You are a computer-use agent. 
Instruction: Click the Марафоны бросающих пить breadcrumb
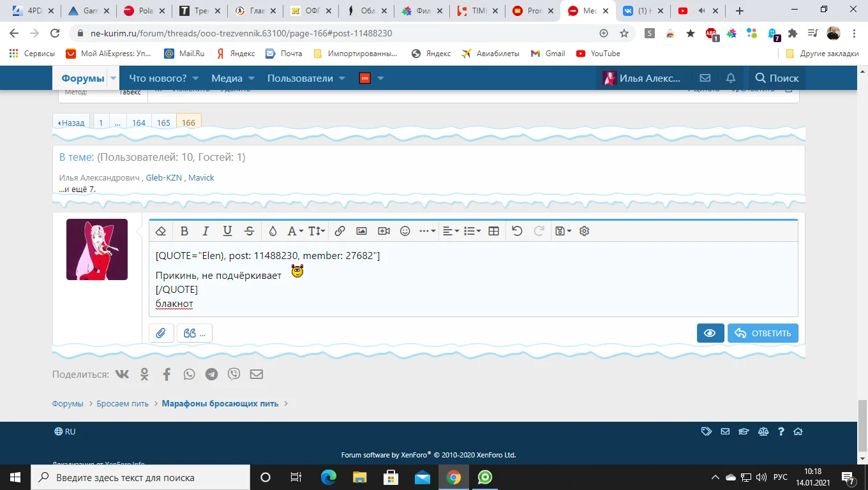(220, 404)
